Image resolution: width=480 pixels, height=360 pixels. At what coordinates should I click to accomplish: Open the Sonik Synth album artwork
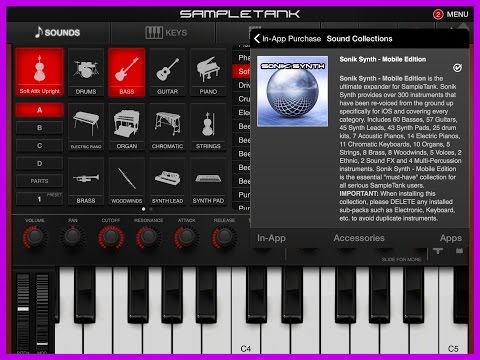(293, 91)
